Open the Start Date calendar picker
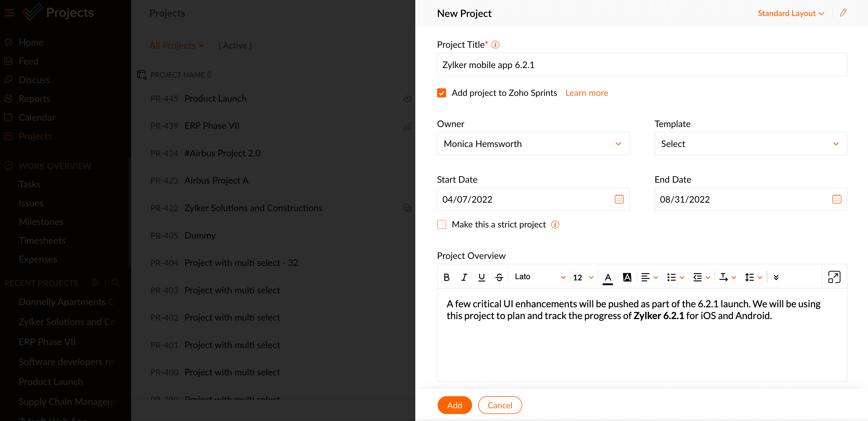Viewport: 868px width, 421px height. [619, 199]
